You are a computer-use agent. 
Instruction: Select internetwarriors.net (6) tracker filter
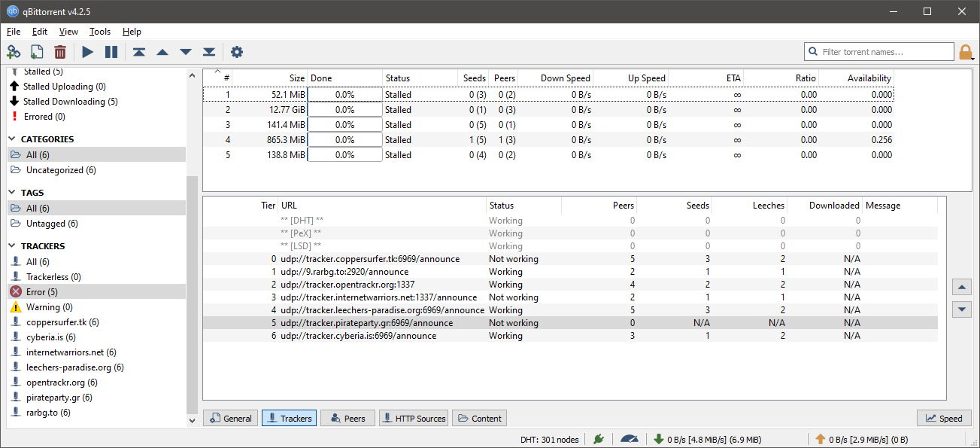[x=96, y=352]
